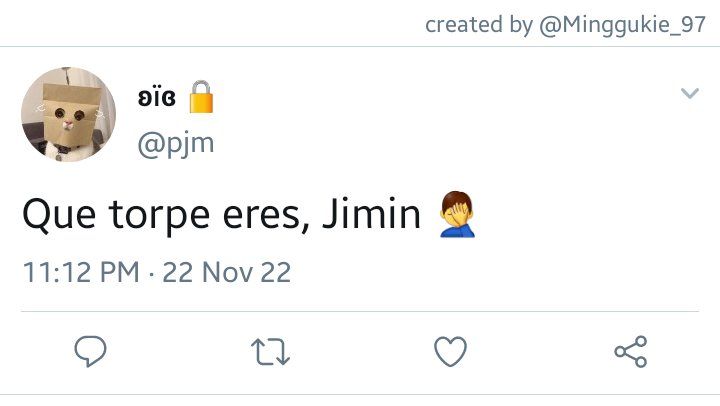Retweet the post using the arrows icon
This screenshot has height=406, width=720.
(x=270, y=352)
